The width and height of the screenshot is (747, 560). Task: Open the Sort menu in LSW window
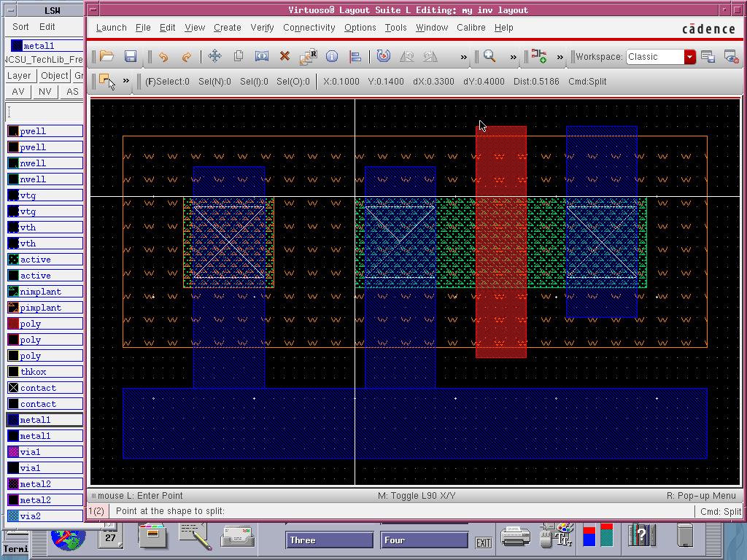click(20, 27)
